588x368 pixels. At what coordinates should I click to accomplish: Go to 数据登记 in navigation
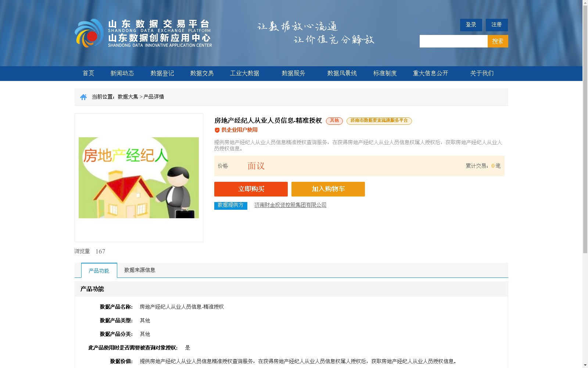[x=162, y=73]
